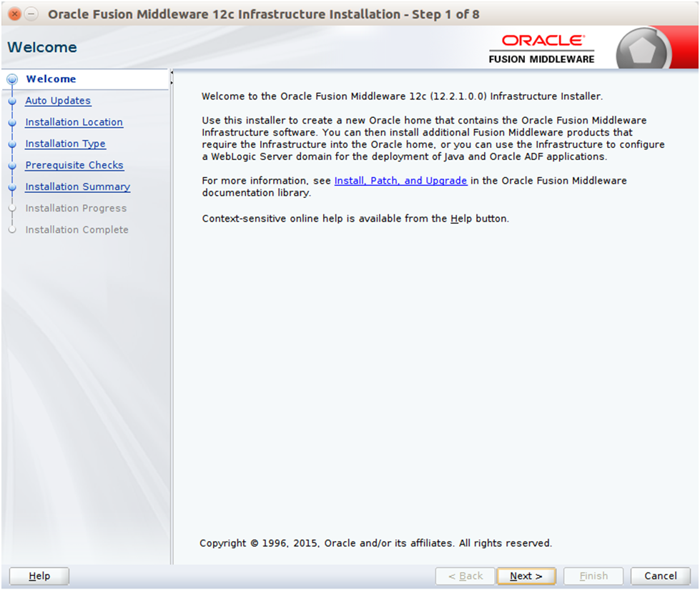Jump to the Installation Type step

coord(66,144)
